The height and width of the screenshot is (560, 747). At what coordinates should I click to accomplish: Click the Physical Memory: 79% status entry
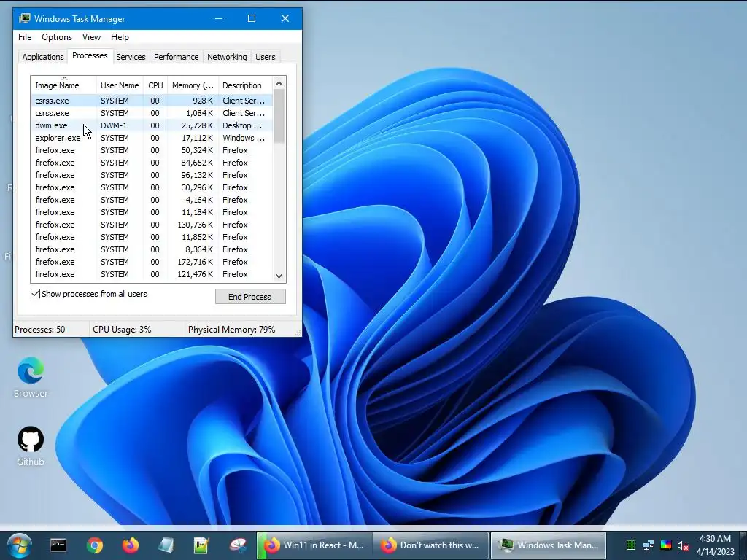(241, 330)
